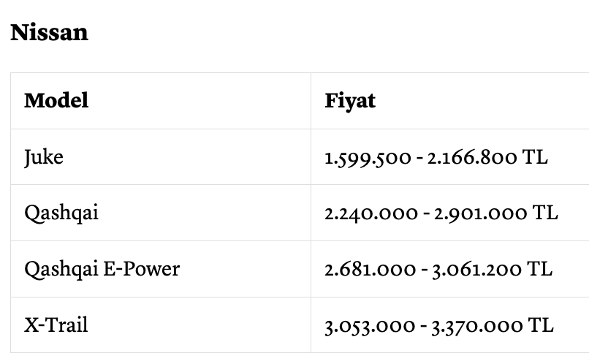This screenshot has height=364, width=589.
Task: Click the Nissan heading
Action: click(x=49, y=33)
